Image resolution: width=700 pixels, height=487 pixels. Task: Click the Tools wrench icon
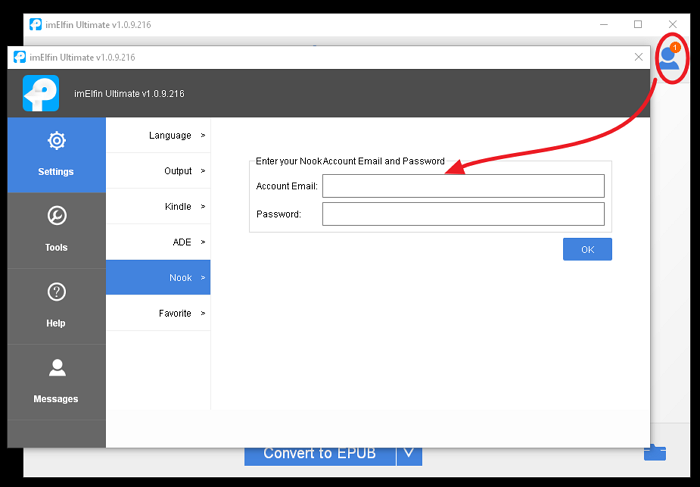click(57, 216)
